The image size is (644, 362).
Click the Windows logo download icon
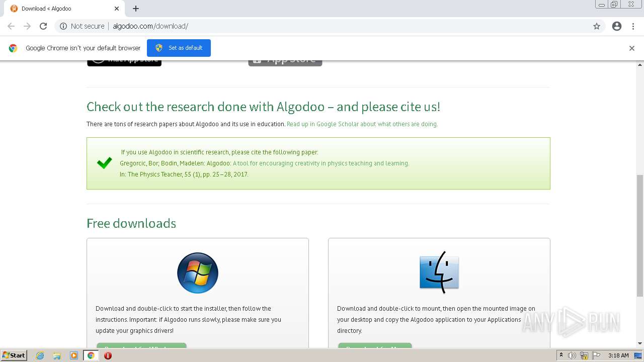(198, 273)
